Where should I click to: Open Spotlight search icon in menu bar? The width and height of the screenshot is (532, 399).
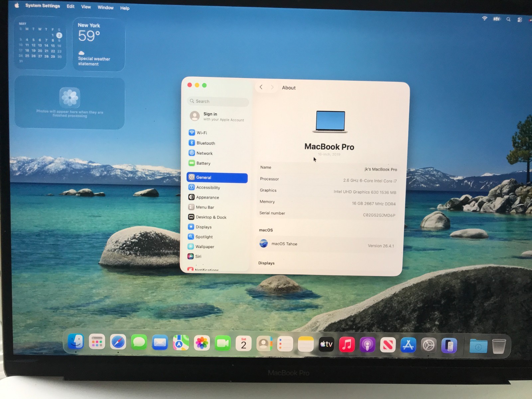click(x=508, y=19)
